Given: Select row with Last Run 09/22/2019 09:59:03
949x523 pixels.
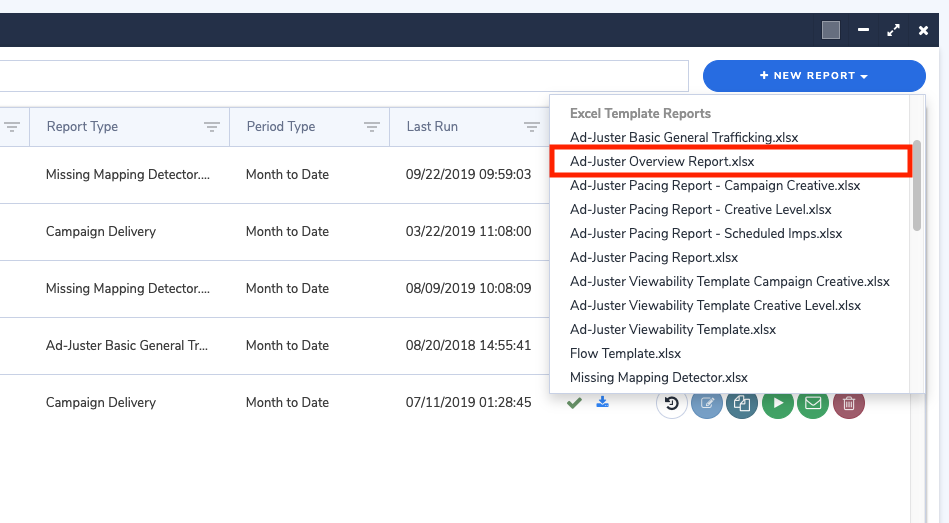Looking at the screenshot, I should click(x=274, y=175).
